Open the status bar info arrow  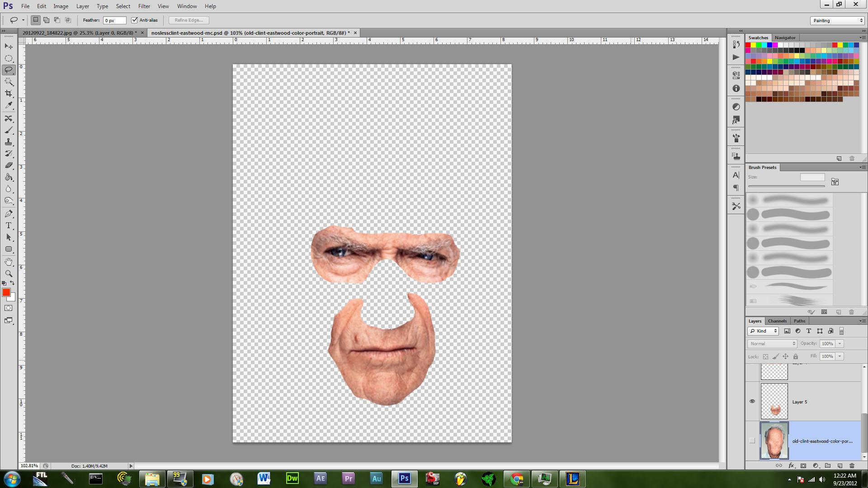point(131,466)
